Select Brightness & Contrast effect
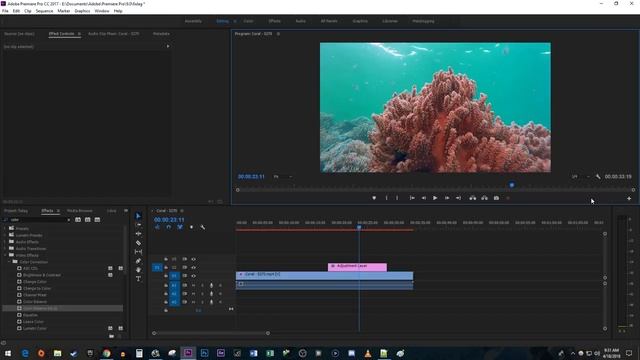 pyautogui.click(x=42, y=275)
